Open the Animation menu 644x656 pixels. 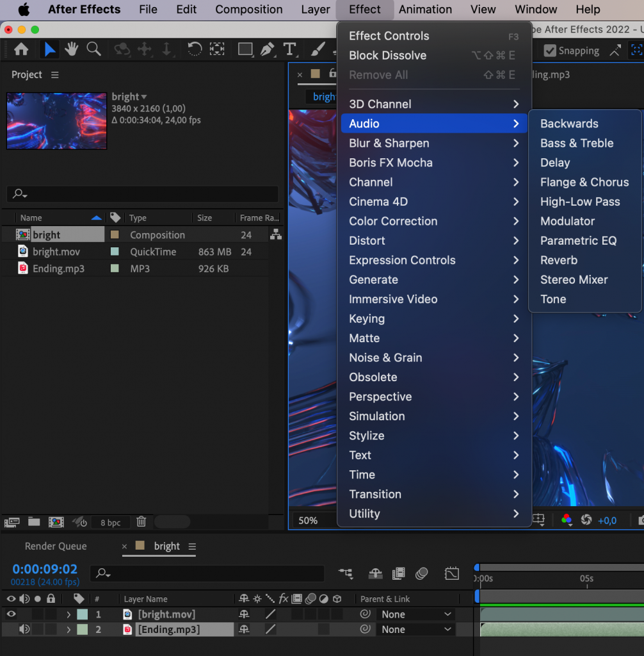click(425, 9)
